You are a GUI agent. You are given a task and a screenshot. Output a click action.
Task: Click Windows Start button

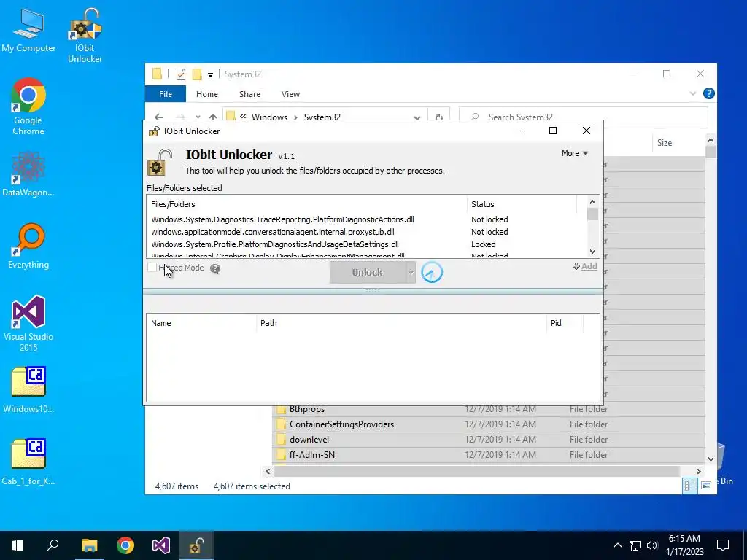[18, 545]
